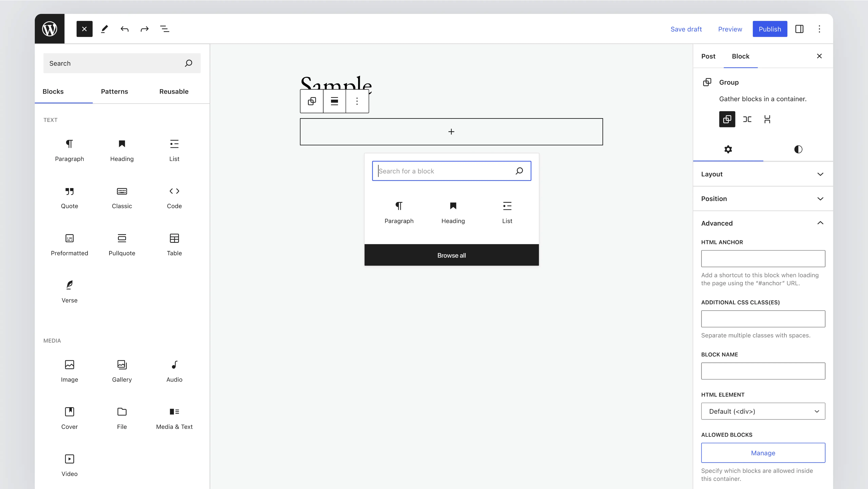Open block toolbar three-dot options
Image resolution: width=868 pixels, height=489 pixels.
coord(357,101)
